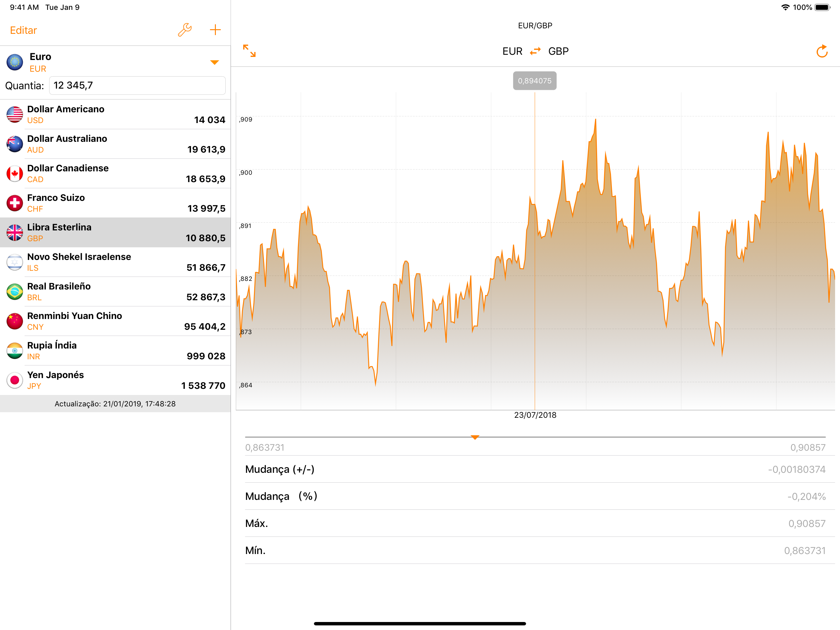840x630 pixels.
Task: Click the Japanese Yen flag icon
Action: pyautogui.click(x=15, y=380)
